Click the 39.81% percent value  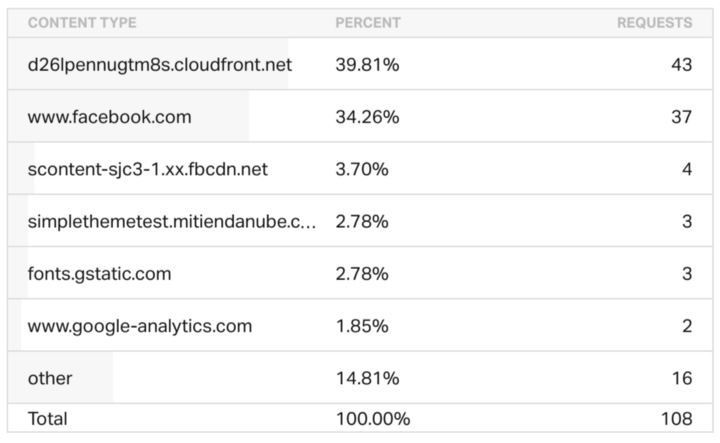367,64
